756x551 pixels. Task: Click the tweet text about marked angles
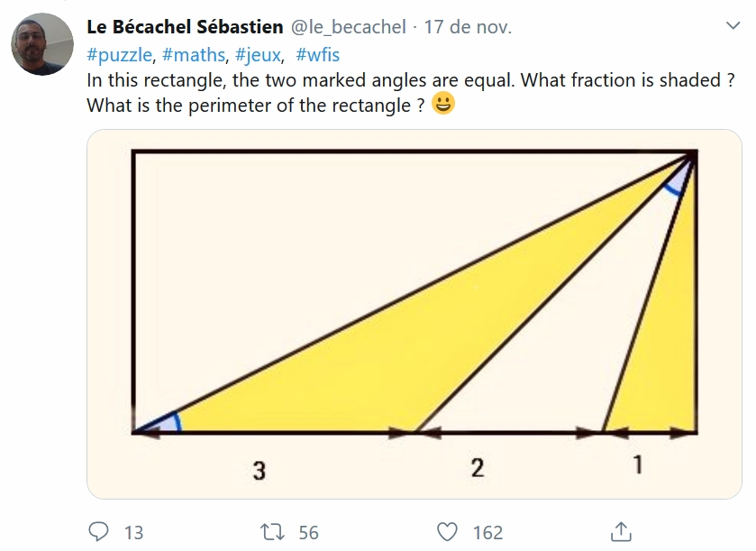411,80
